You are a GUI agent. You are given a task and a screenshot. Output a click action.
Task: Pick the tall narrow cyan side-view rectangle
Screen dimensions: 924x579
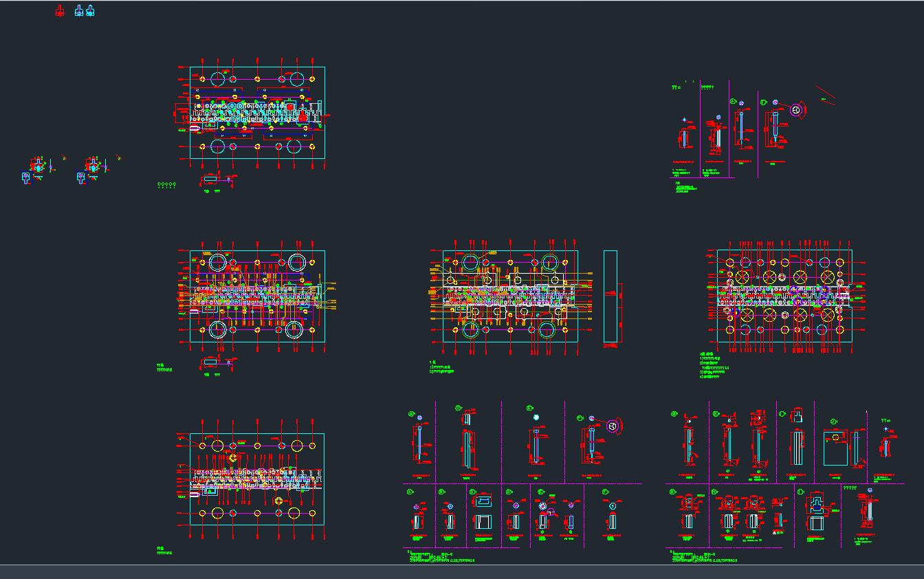tap(610, 296)
